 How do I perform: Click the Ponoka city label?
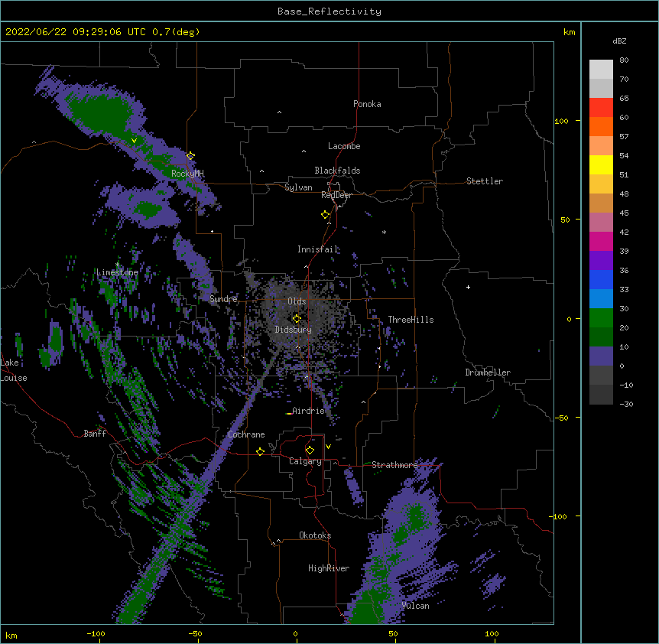coord(367,104)
